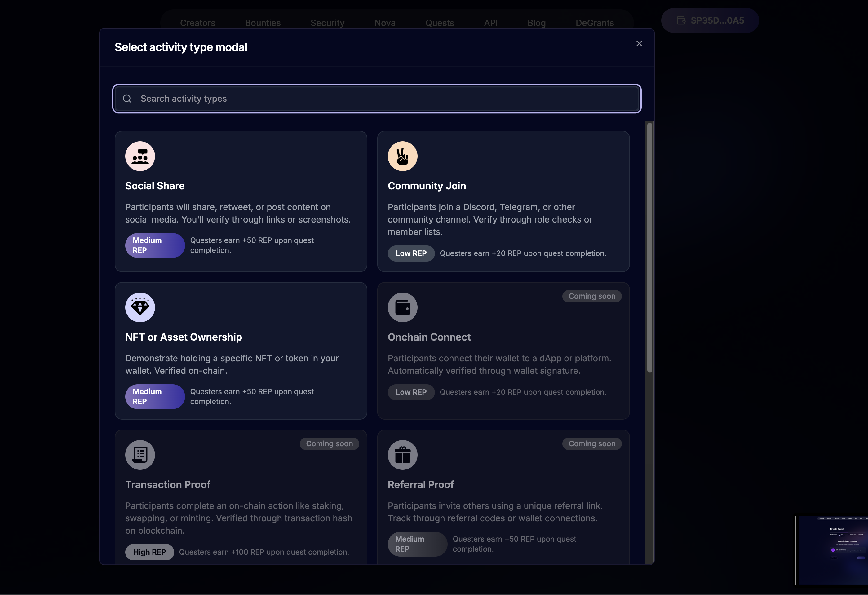Click the modal's vertical scrollbar
Image resolution: width=868 pixels, height=595 pixels.
pyautogui.click(x=649, y=247)
